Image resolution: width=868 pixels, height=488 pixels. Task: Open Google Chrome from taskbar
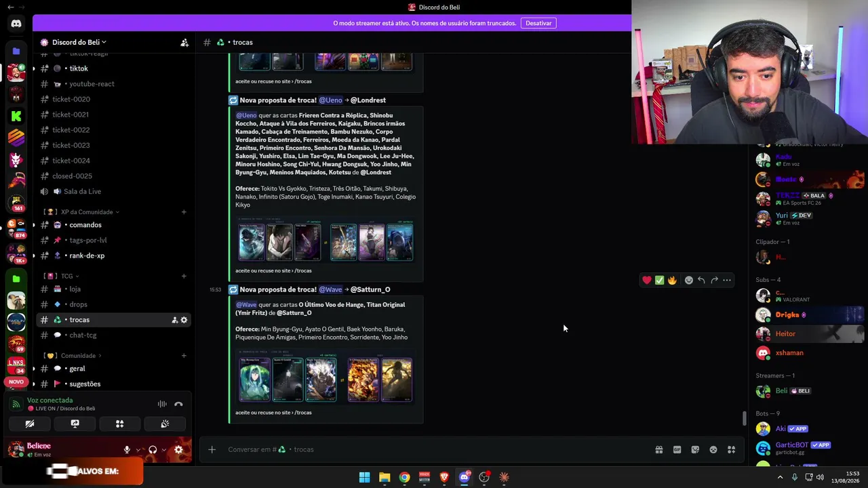tap(404, 477)
